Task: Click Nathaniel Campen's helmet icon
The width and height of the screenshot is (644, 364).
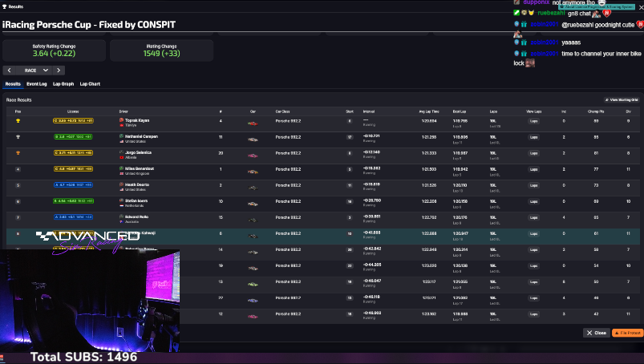Action: tap(122, 136)
